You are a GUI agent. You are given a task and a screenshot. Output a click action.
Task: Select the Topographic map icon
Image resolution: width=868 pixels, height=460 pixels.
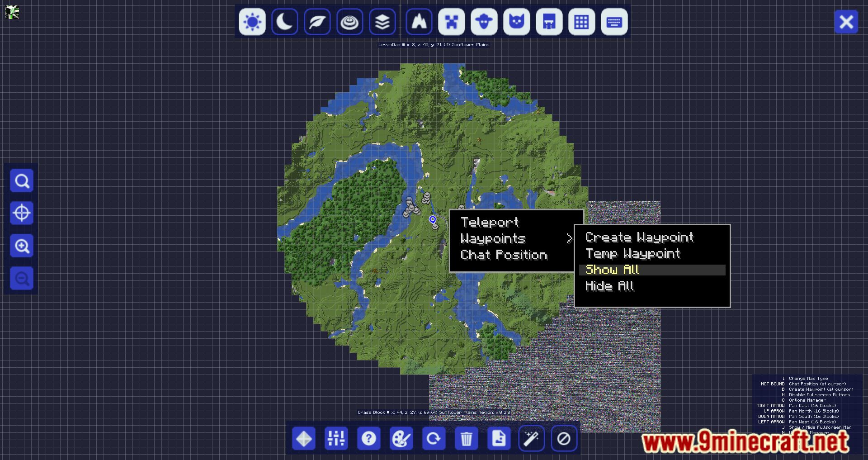pos(349,22)
